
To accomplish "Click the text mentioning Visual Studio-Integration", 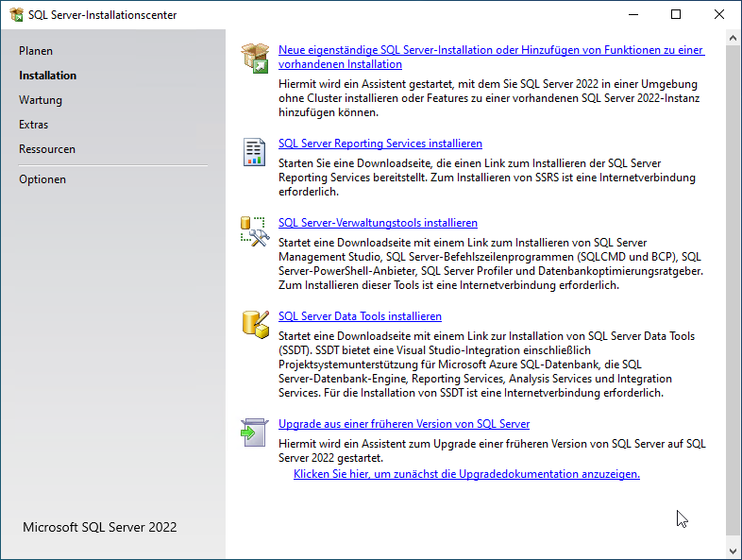I will tap(486, 364).
